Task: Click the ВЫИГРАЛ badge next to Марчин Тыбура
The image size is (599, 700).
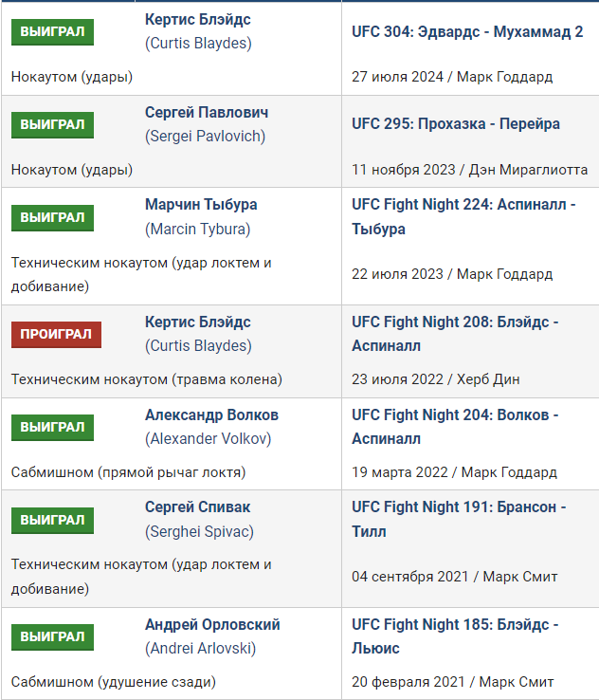Action: tap(53, 218)
